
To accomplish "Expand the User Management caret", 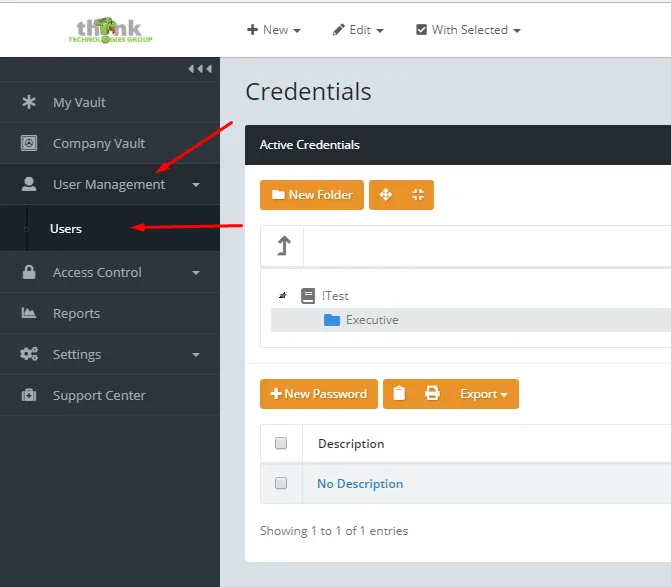I will [196, 185].
